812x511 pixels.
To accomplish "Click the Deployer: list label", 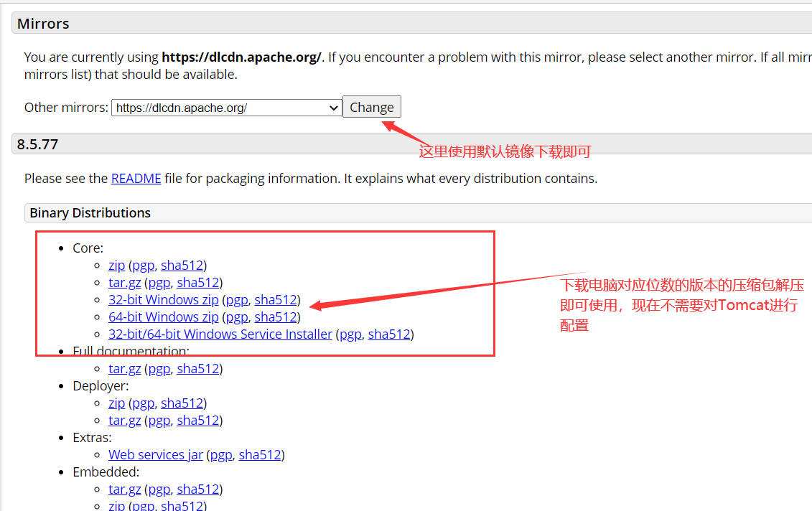I will [x=101, y=386].
